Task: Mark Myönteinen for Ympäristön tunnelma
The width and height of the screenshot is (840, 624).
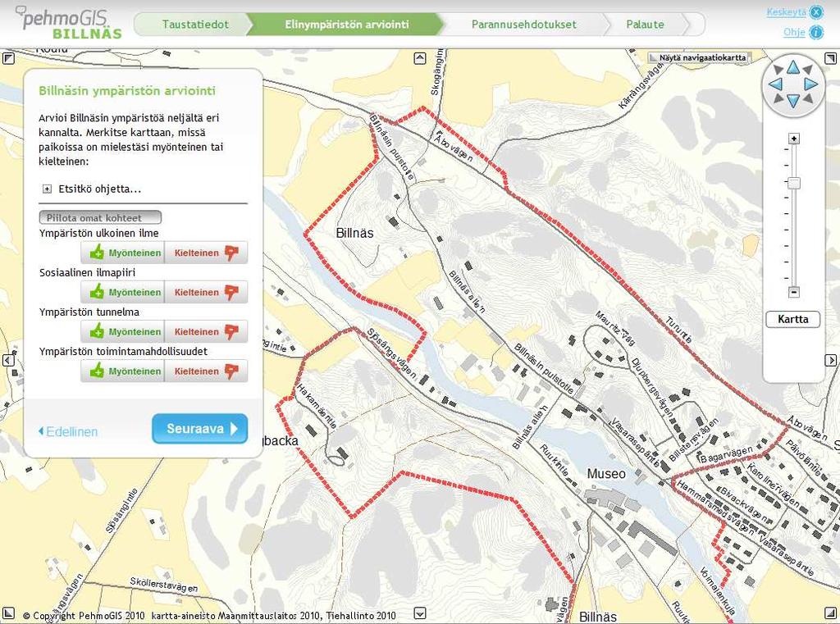Action: 123,331
